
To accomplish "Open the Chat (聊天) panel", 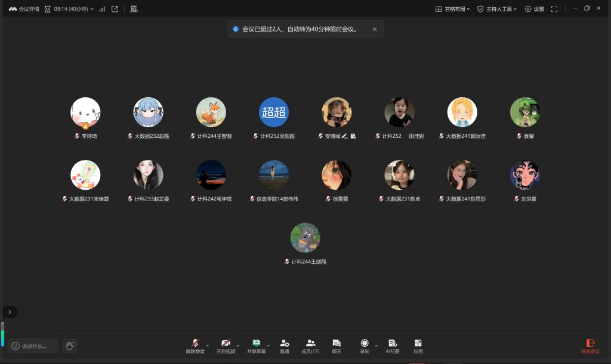I will click(x=337, y=346).
